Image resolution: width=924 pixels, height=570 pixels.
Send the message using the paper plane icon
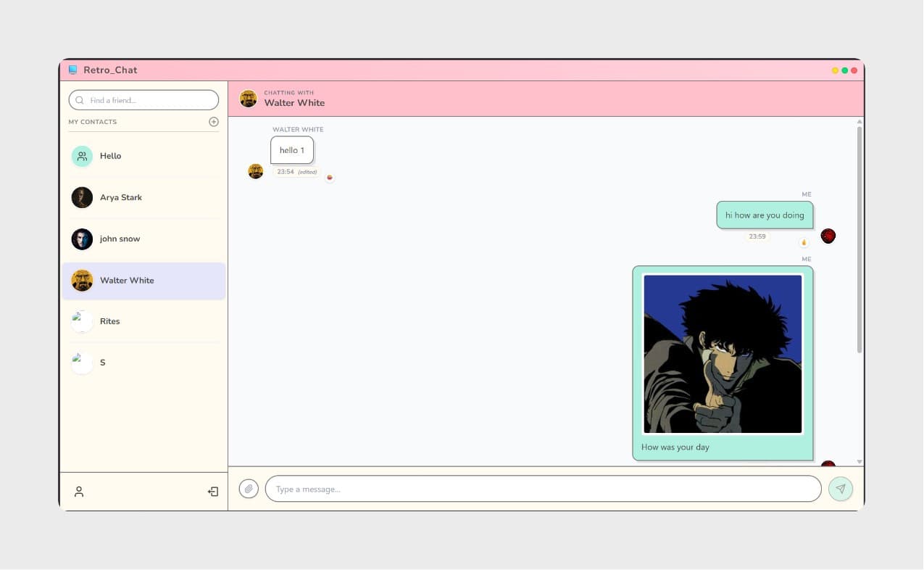click(840, 488)
